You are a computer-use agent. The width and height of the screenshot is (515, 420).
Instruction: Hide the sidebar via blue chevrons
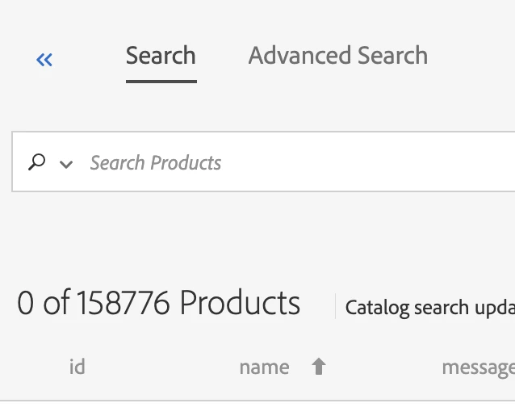point(44,59)
